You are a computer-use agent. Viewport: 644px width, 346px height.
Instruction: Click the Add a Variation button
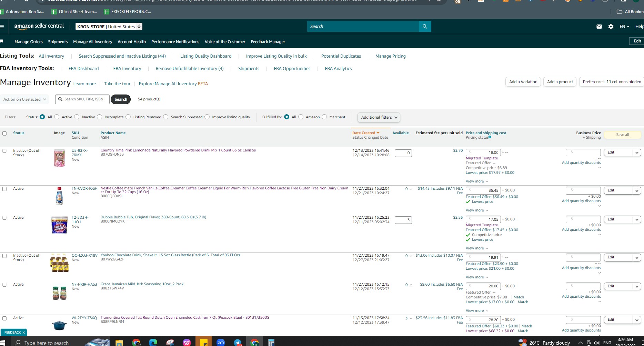tap(523, 82)
